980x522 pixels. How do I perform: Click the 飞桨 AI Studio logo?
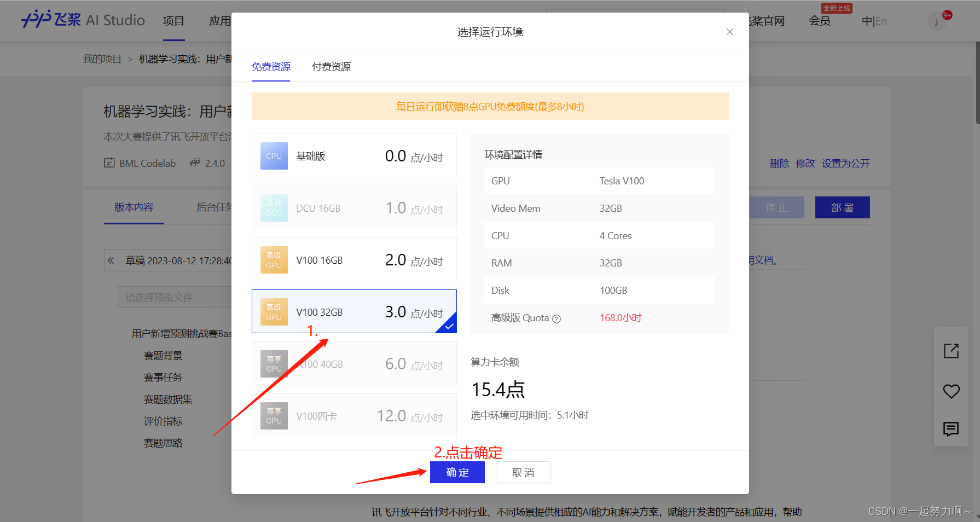(x=83, y=20)
